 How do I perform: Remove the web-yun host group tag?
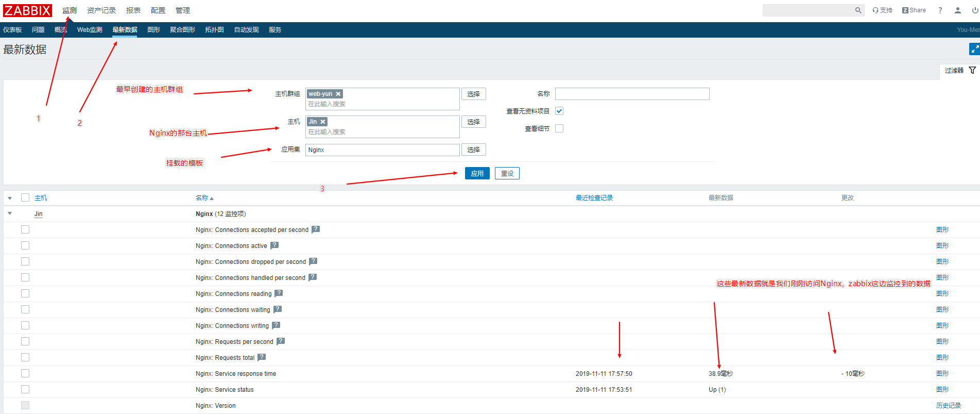tap(338, 94)
